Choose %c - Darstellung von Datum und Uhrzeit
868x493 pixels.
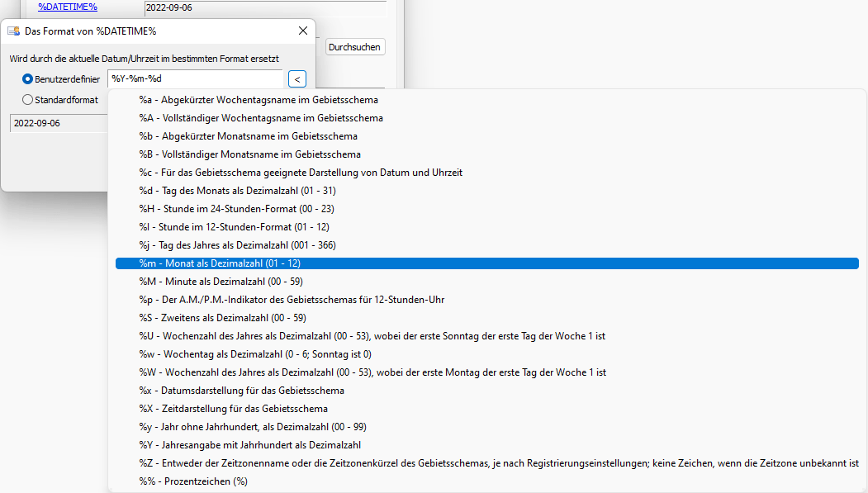[x=487, y=173]
